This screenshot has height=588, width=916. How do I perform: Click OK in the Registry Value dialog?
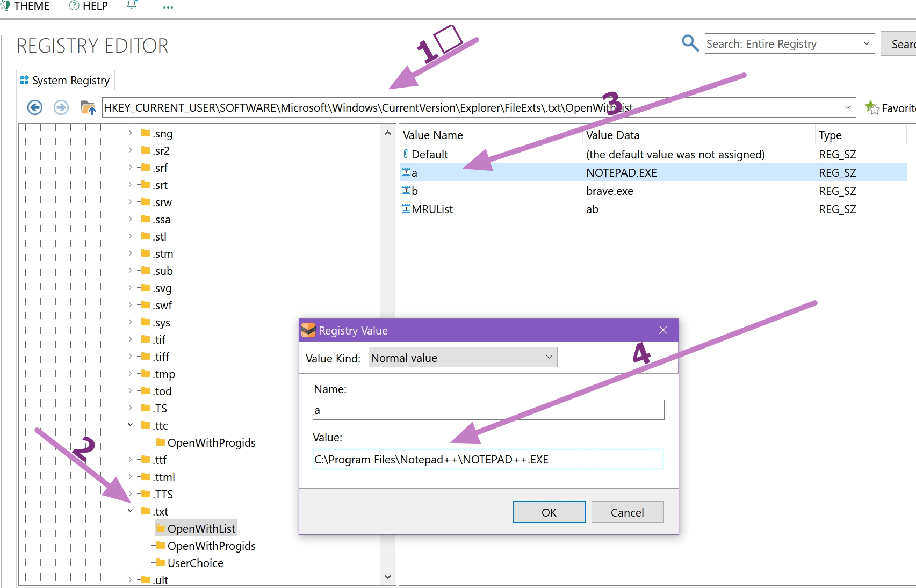coord(549,512)
